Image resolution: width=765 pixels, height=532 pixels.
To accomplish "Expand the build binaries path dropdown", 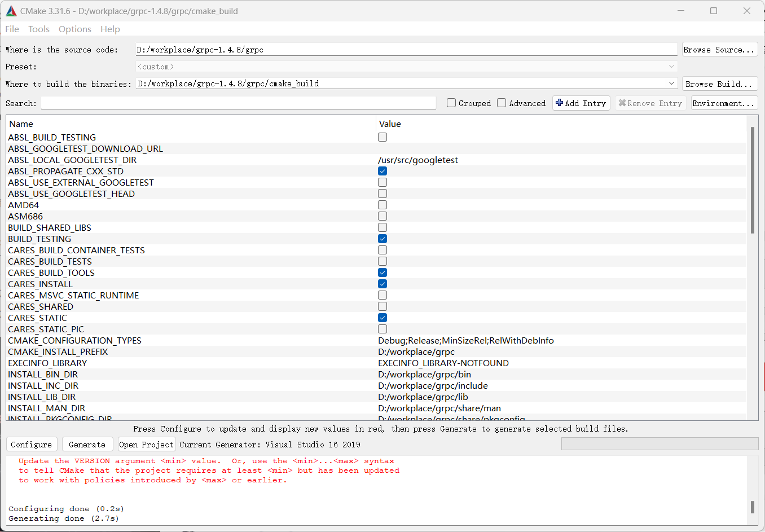I will 671,83.
